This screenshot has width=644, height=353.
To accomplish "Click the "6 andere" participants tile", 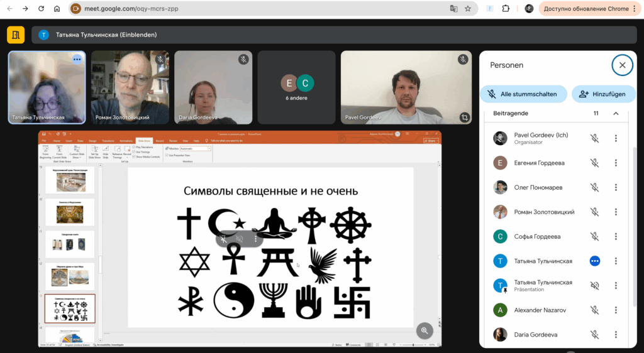I will pos(296,87).
